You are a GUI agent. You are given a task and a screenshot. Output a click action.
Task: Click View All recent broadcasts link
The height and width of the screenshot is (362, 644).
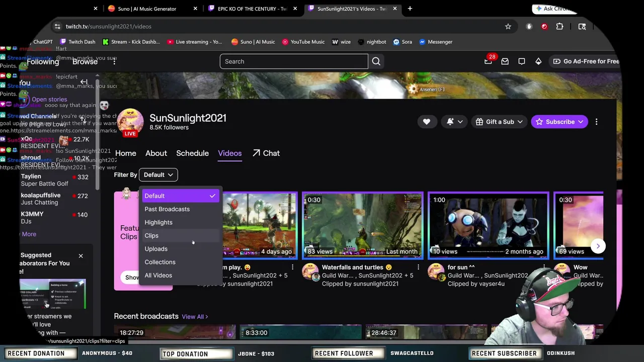click(195, 317)
